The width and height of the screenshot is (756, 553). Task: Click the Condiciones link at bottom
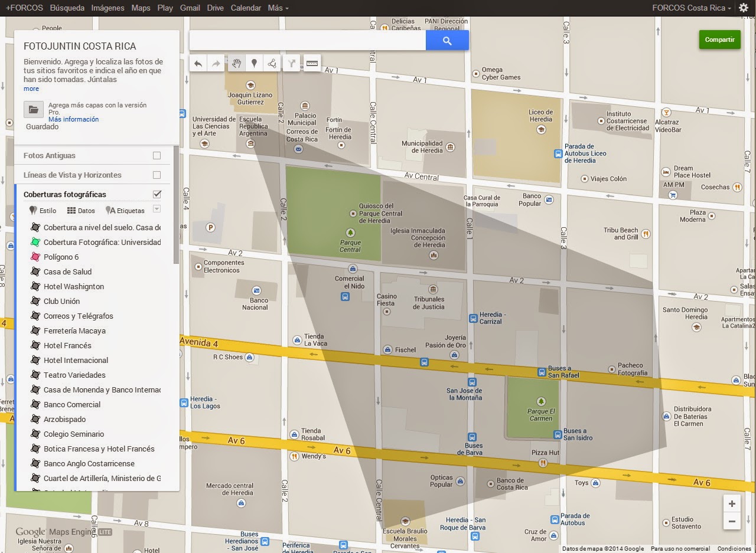[734, 548]
